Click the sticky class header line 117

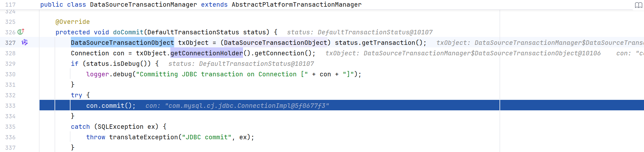coord(201,5)
